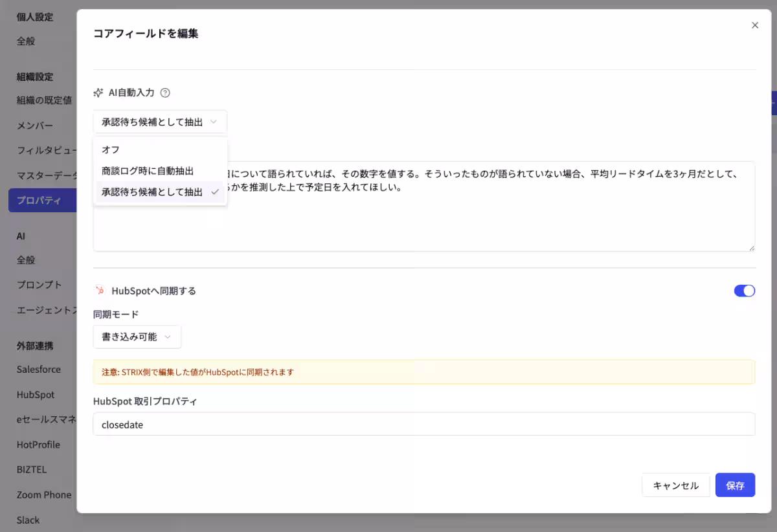This screenshot has width=777, height=532.
Task: Open HotProfile integration in sidebar
Action: pos(38,445)
